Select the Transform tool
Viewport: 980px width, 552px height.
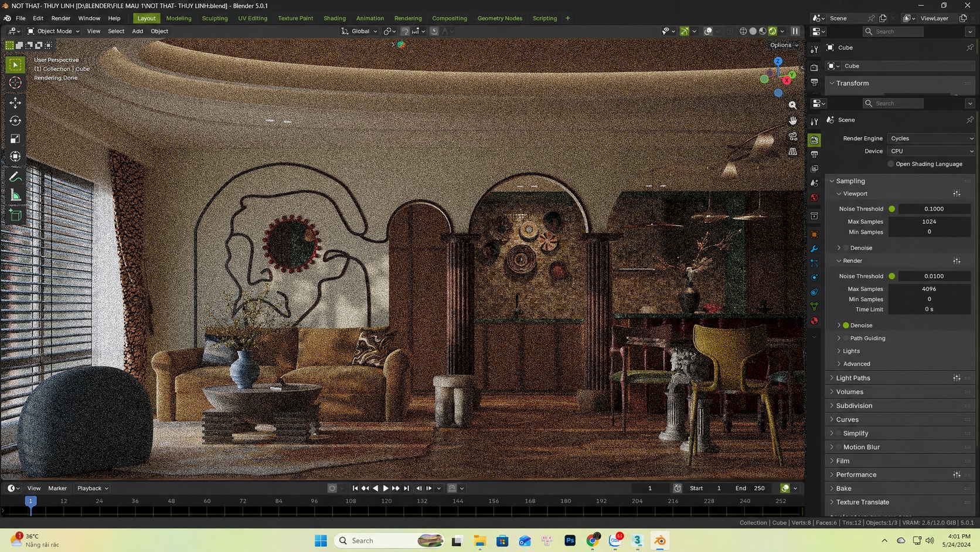[15, 157]
